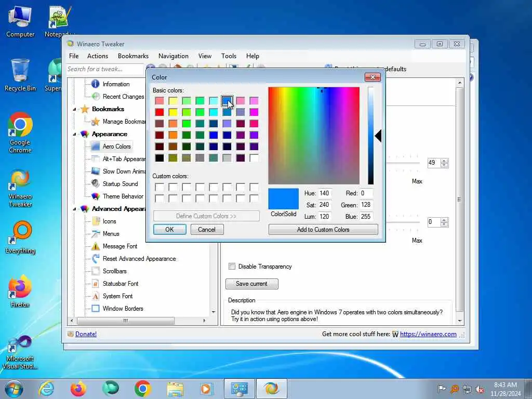Open Windows Media Player from taskbar

(x=206, y=389)
